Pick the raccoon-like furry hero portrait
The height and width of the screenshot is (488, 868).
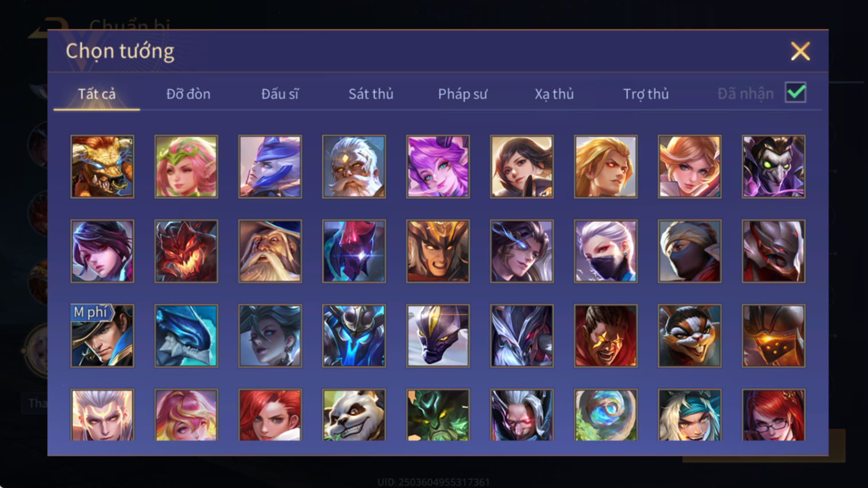689,336
